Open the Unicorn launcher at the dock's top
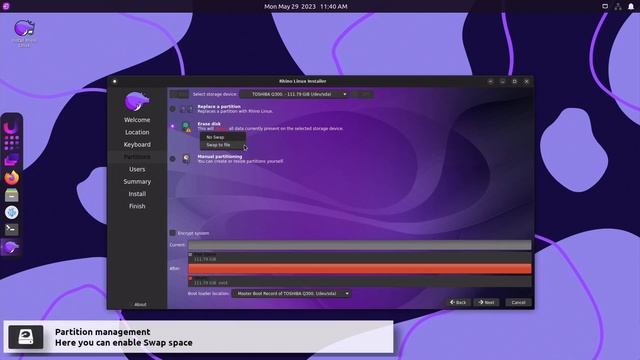640x360 pixels. pos(11,127)
